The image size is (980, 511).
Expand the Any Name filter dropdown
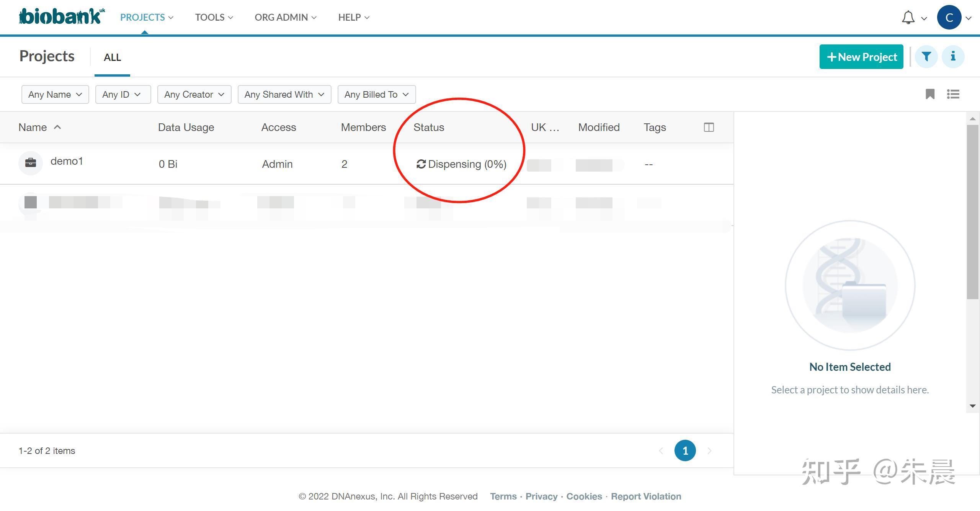(x=55, y=94)
